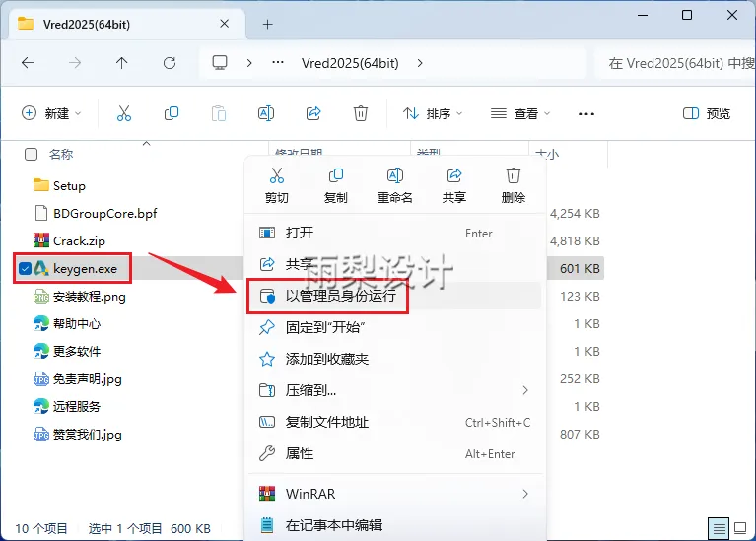
Task: Choose 以管理员身份运行 from the context menu
Action: click(x=395, y=296)
